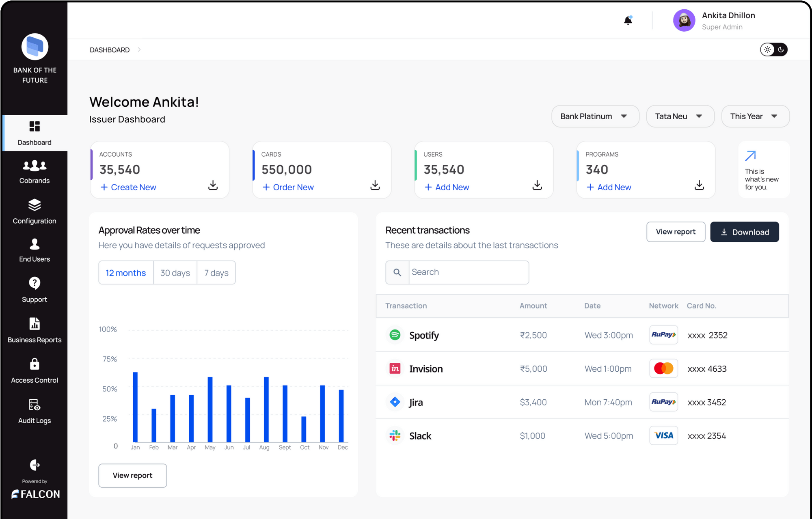The height and width of the screenshot is (519, 812).
Task: Open the Tata Neu dropdown
Action: pyautogui.click(x=680, y=116)
